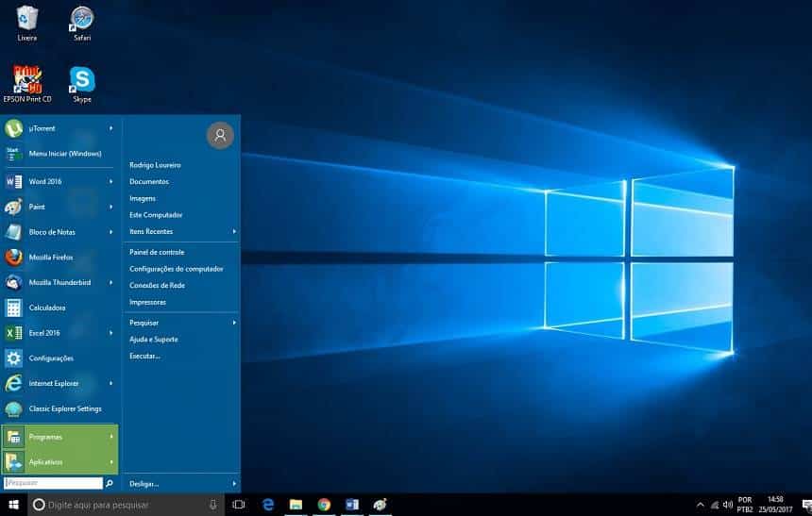Click the start menu Pesquisar search box

pos(53,483)
